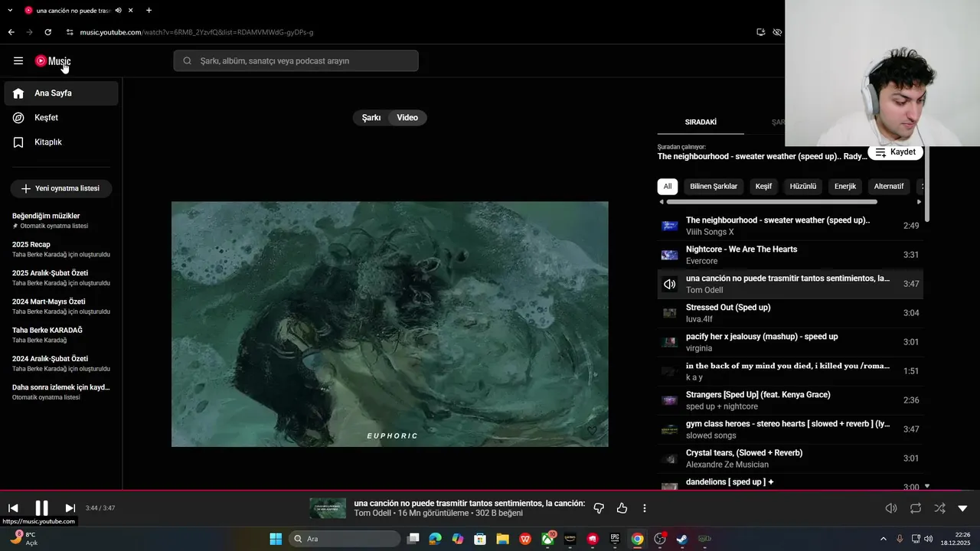
Task: Select the SIRADAKİ up-next tab
Action: (701, 122)
